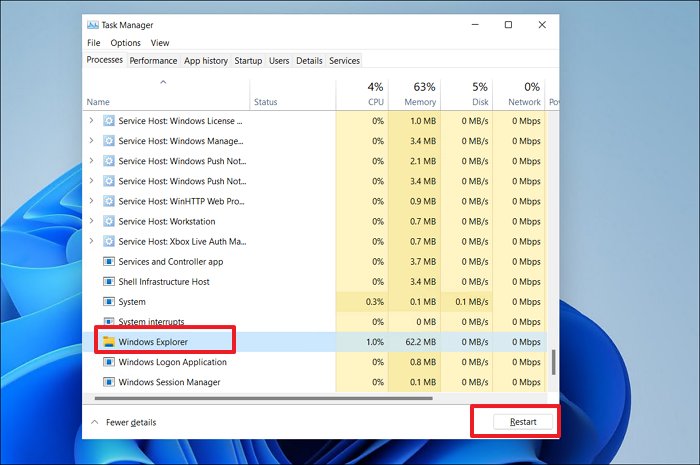Expand Service Host: WinHTTP Web Pro row

[92, 201]
